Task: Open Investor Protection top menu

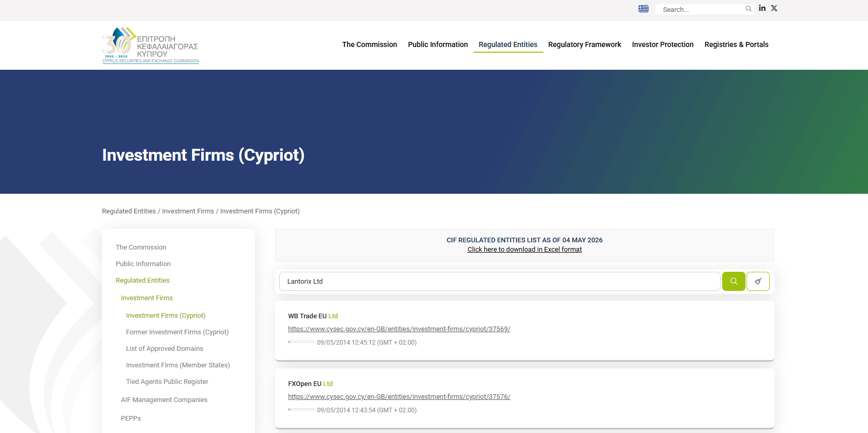Action: click(663, 44)
